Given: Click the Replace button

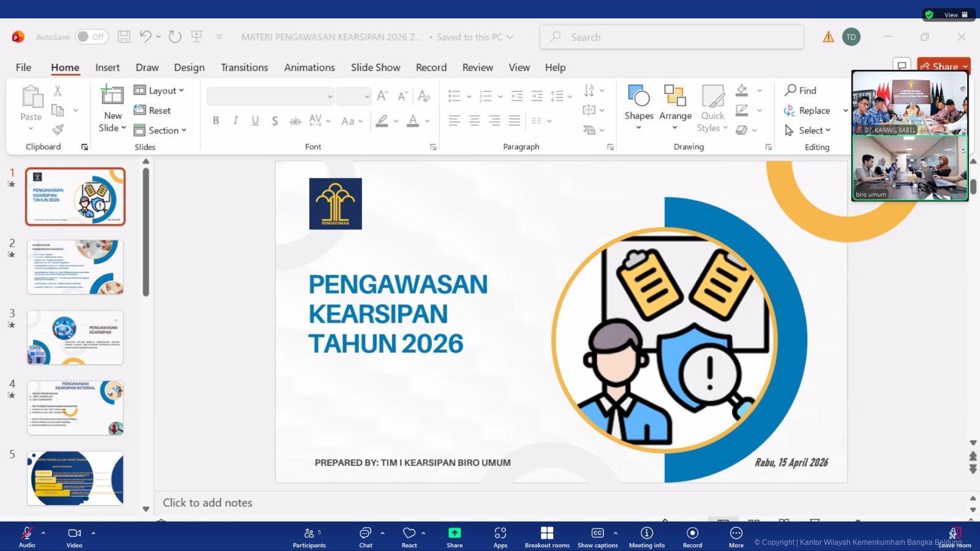Looking at the screenshot, I should (x=808, y=111).
